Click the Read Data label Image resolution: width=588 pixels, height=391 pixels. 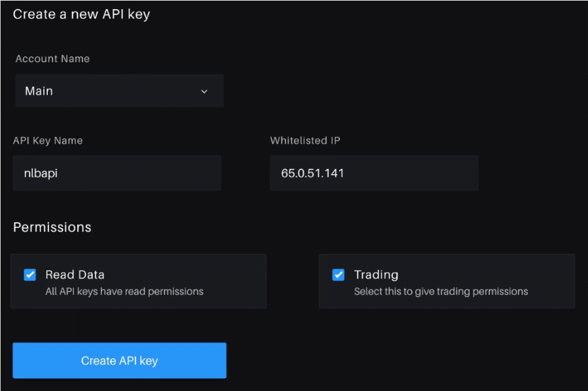[x=69, y=274]
